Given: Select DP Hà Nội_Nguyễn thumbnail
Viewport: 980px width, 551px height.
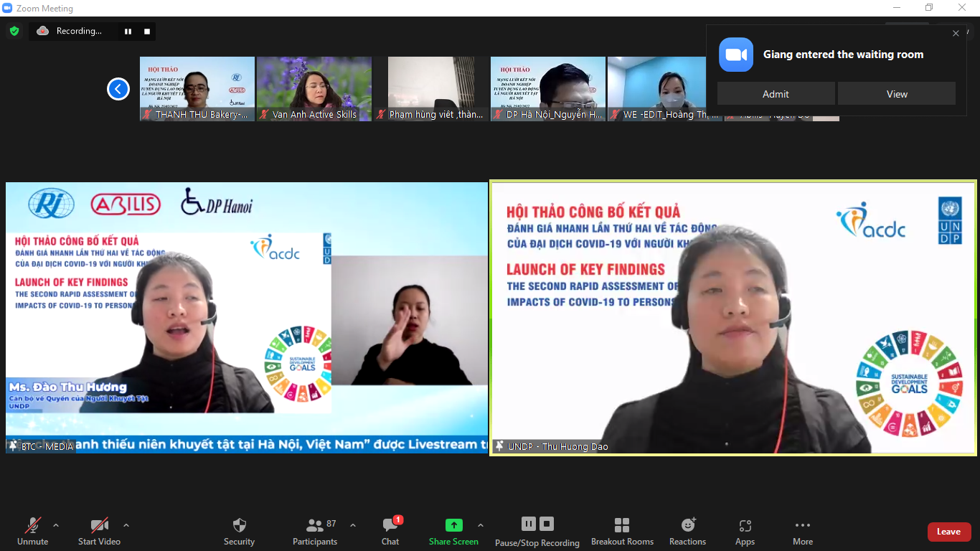Looking at the screenshot, I should (548, 89).
